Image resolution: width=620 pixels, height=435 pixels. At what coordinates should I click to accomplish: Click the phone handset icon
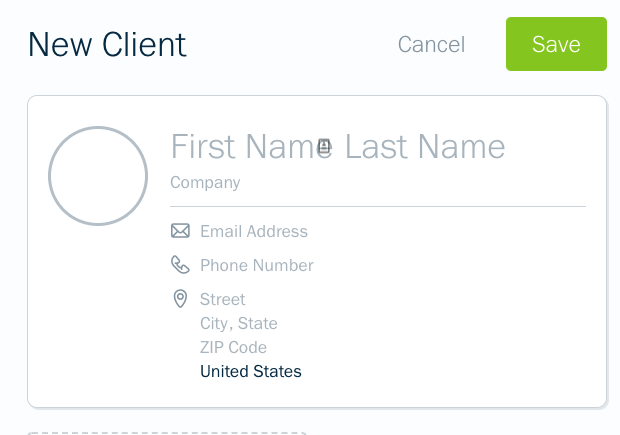click(180, 265)
